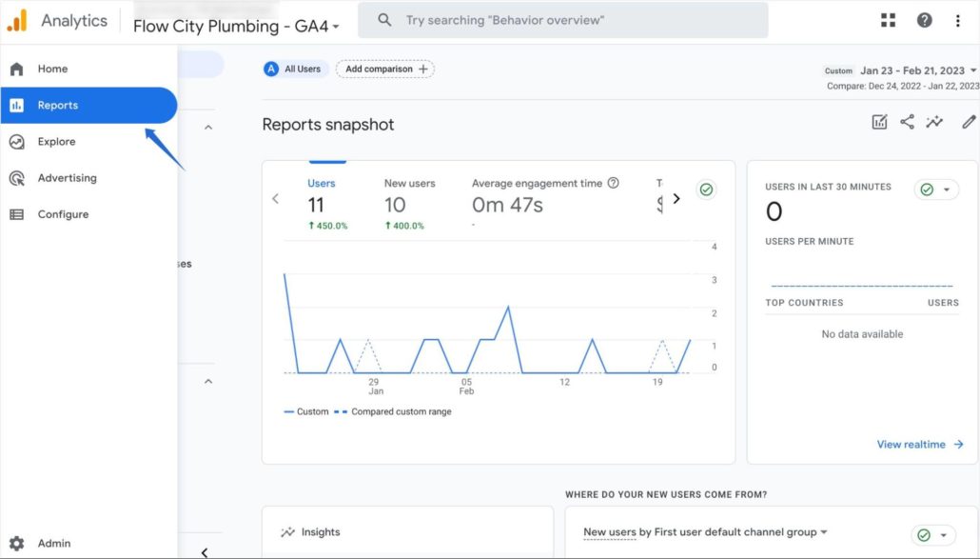
Task: Click the Custom legend entry
Action: pos(306,411)
